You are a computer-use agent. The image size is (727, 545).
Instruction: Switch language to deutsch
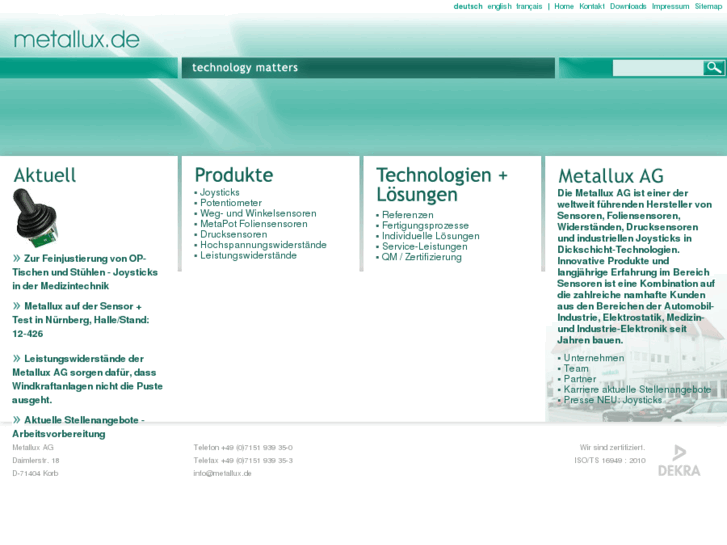[x=468, y=6]
